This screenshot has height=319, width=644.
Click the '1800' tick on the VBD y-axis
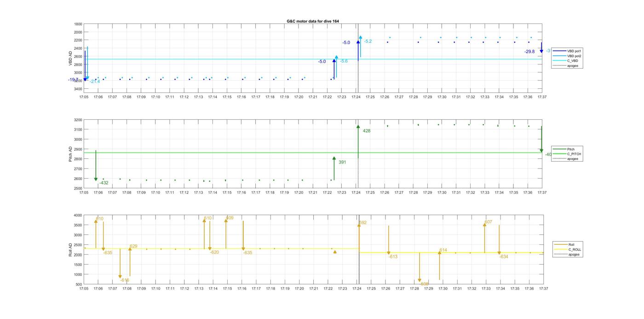[x=78, y=24]
